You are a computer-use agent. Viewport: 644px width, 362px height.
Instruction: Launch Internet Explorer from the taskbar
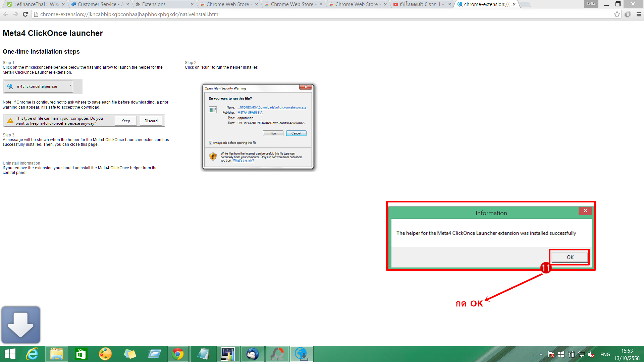pos(32,354)
